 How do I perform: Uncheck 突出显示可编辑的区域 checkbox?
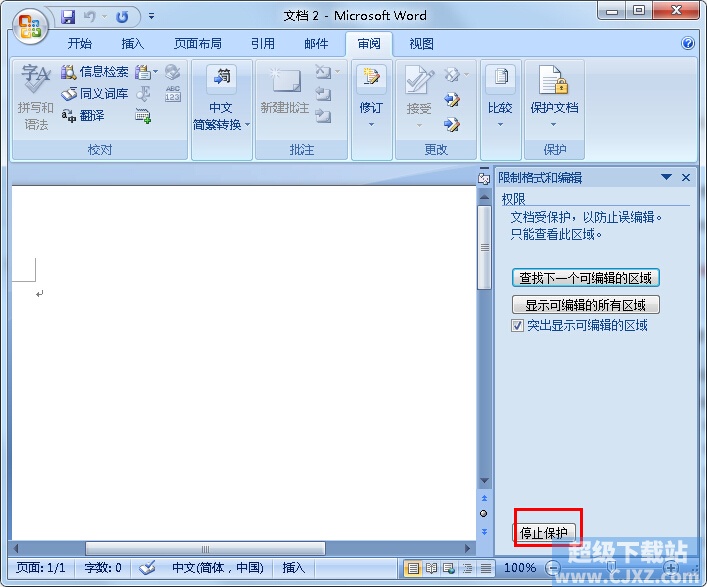[517, 326]
